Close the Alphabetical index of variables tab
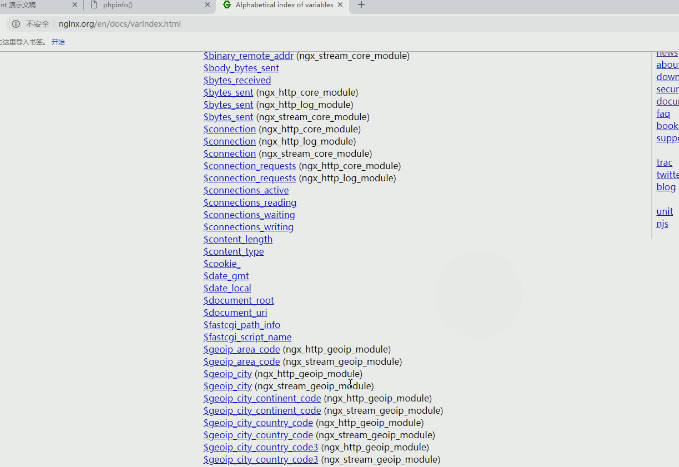 [x=340, y=5]
